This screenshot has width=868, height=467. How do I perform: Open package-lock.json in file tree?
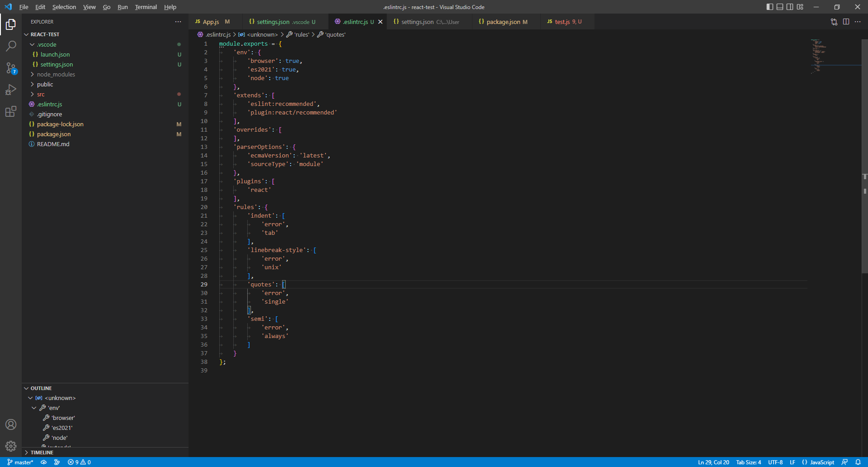tap(105, 124)
